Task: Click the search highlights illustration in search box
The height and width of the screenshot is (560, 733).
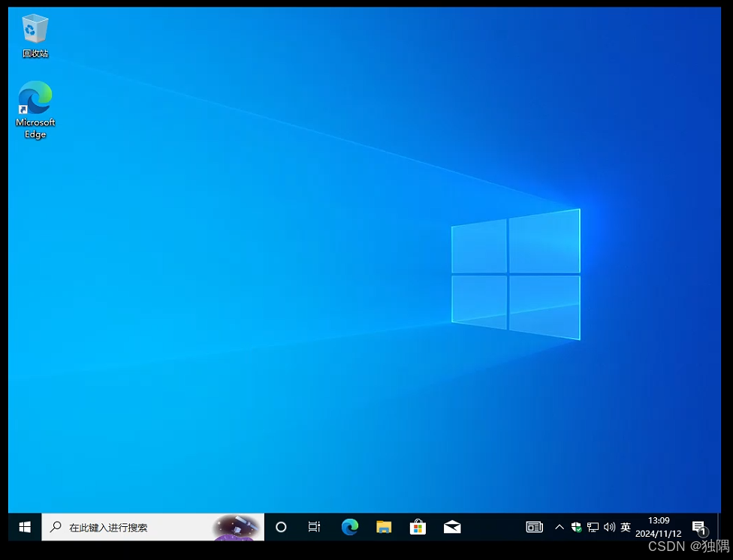Action: (236, 527)
